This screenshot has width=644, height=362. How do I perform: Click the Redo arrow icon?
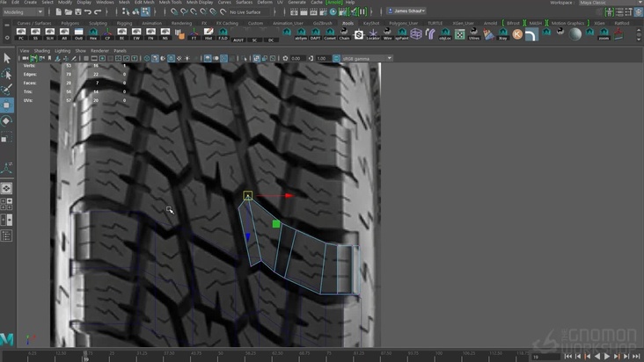(98, 12)
